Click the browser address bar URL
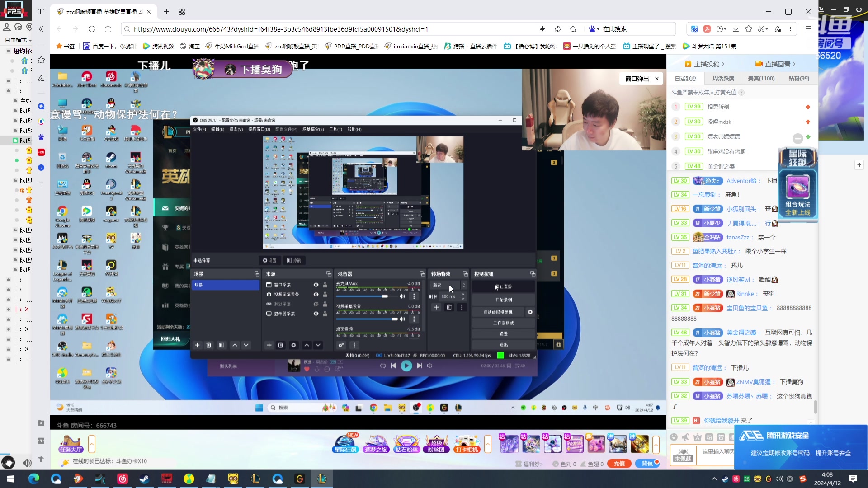868x488 pixels. point(281,29)
